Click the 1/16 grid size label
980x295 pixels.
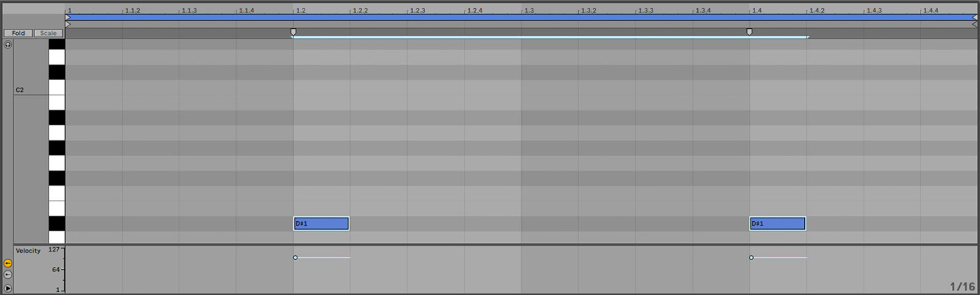[x=962, y=287]
